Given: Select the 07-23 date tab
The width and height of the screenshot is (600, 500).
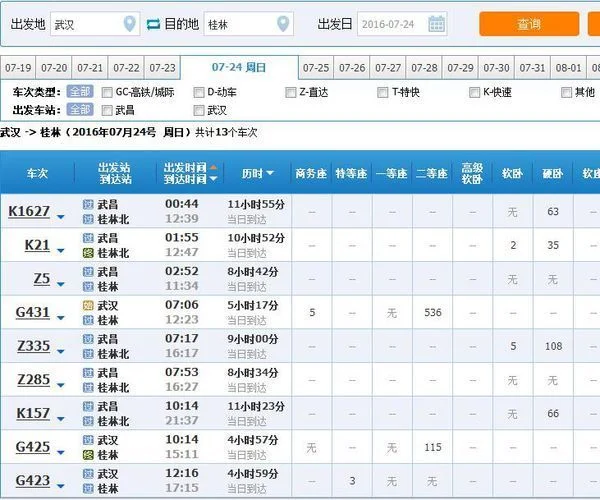Looking at the screenshot, I should coord(162,68).
